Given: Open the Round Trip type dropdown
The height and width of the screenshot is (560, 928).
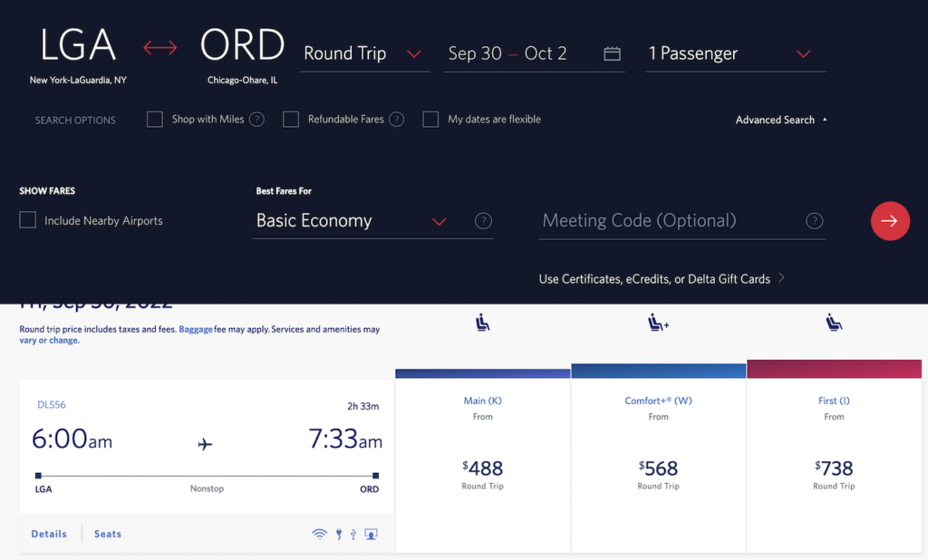Looking at the screenshot, I should pos(364,53).
